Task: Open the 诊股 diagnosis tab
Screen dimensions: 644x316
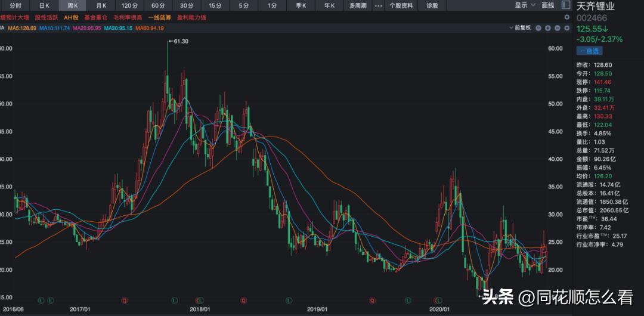Action: coord(432,5)
